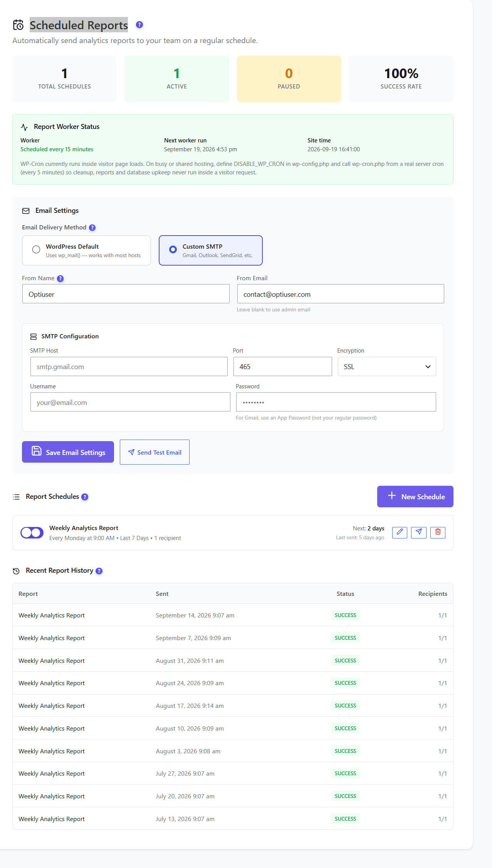Focus the SMTP Username field
492x868 pixels.
point(130,402)
